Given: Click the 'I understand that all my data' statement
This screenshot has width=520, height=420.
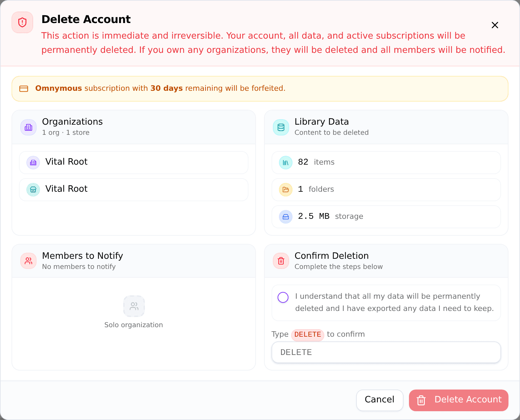Looking at the screenshot, I should [x=394, y=302].
